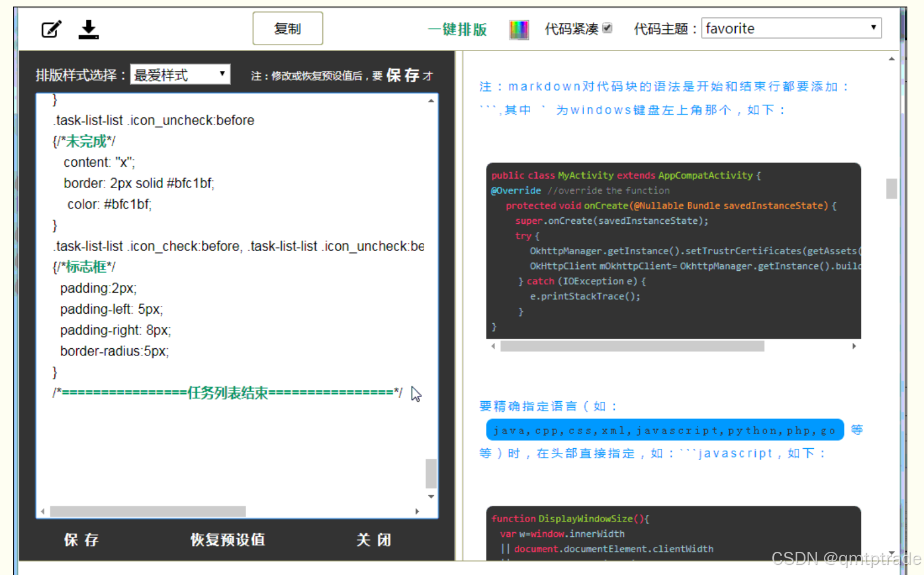Viewport: 924px width, 575px height.
Task: Click the 保存 button at bottom
Action: click(81, 540)
